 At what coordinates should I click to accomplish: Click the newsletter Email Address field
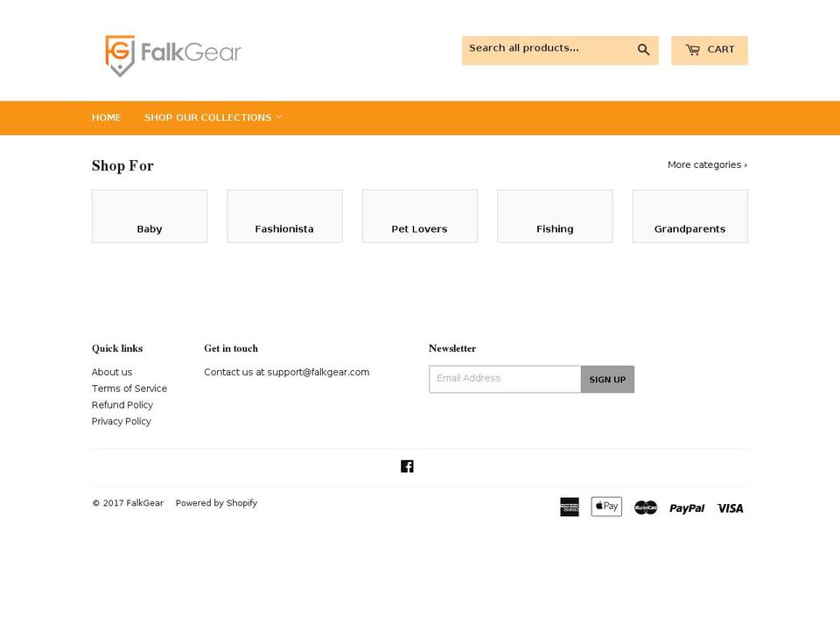tap(505, 379)
